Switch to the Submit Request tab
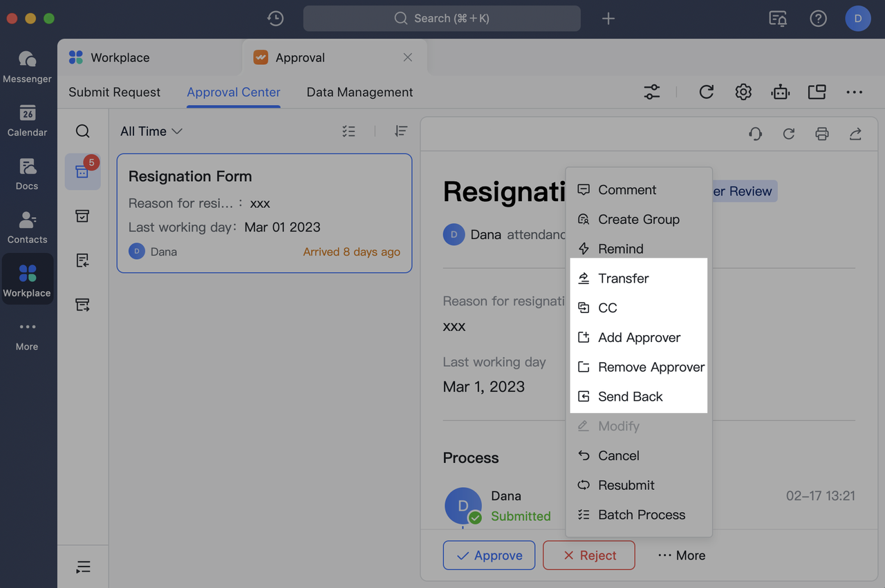 114,93
